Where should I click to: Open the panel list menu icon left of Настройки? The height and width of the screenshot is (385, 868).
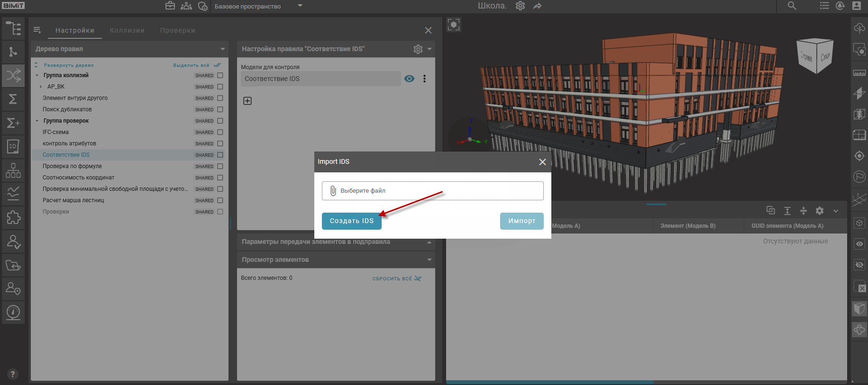coord(37,30)
